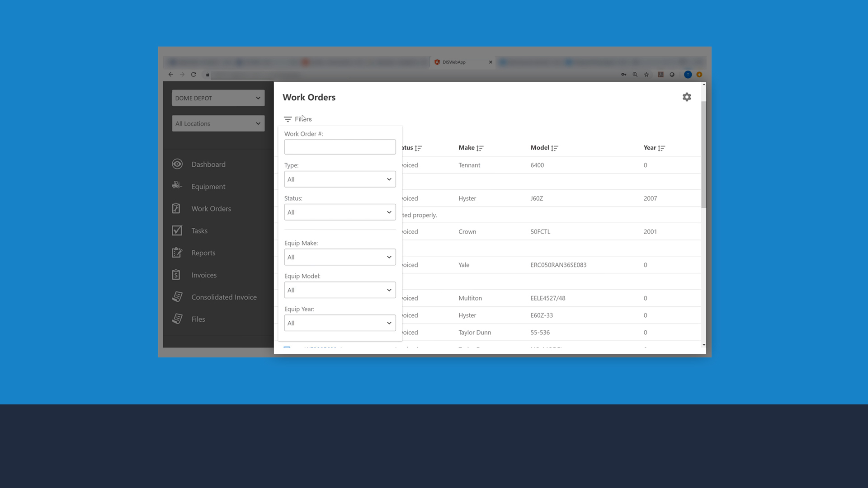Open the Work Orders settings gear
The width and height of the screenshot is (868, 488).
(x=687, y=97)
